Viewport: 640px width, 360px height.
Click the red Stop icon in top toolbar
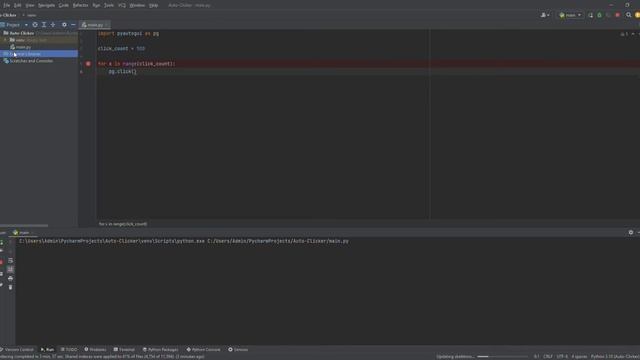[x=618, y=15]
